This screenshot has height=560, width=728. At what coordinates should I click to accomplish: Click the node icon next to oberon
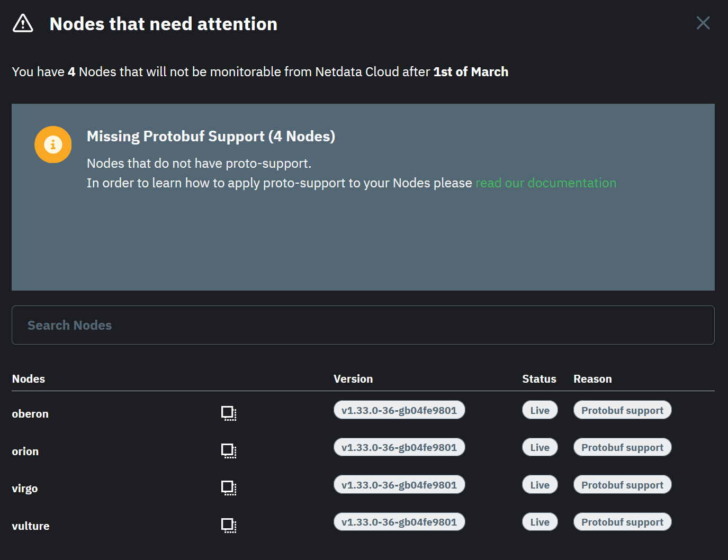tap(229, 413)
